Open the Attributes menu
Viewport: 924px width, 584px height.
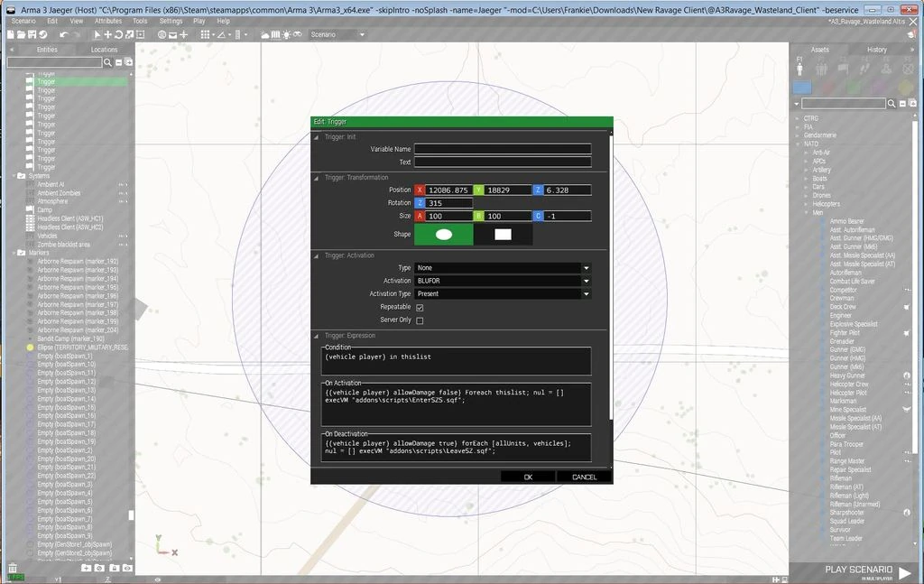tap(108, 21)
